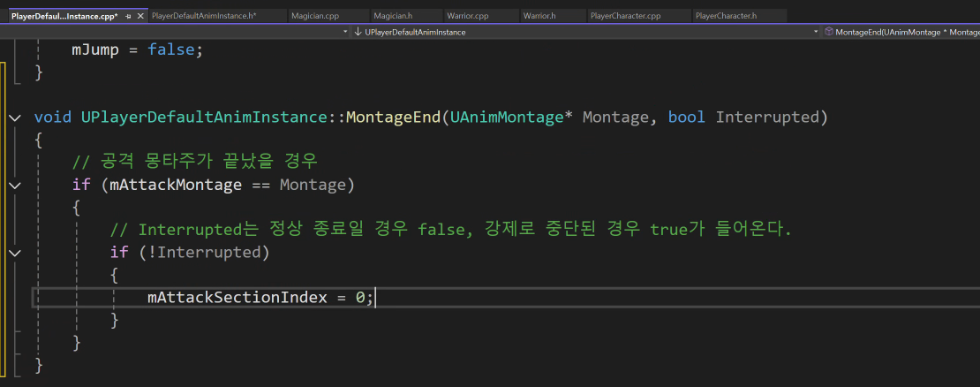Click the 'false' keyword after mJump
The image size is (980, 387).
pos(171,50)
